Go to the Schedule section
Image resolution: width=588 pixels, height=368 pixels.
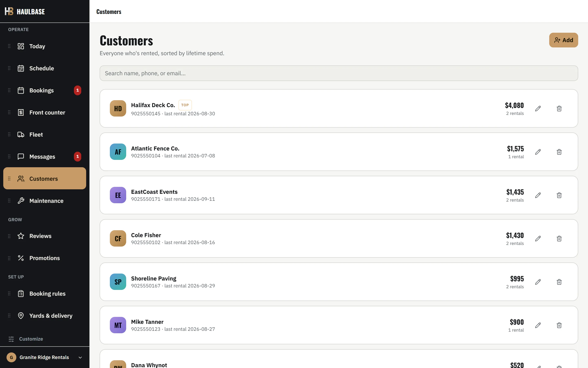click(45, 68)
